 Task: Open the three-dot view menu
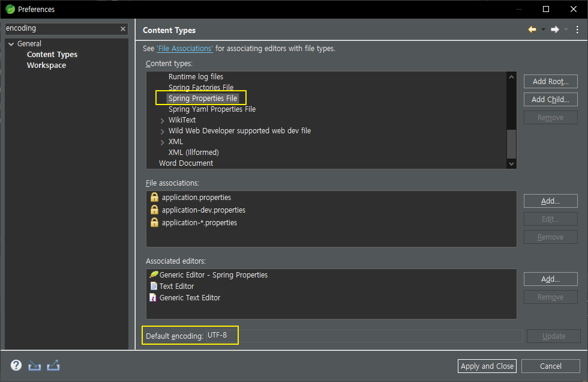[577, 29]
